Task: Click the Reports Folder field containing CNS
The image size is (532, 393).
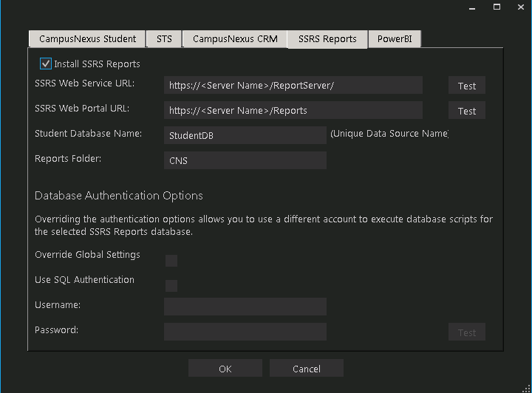Action: coord(245,160)
